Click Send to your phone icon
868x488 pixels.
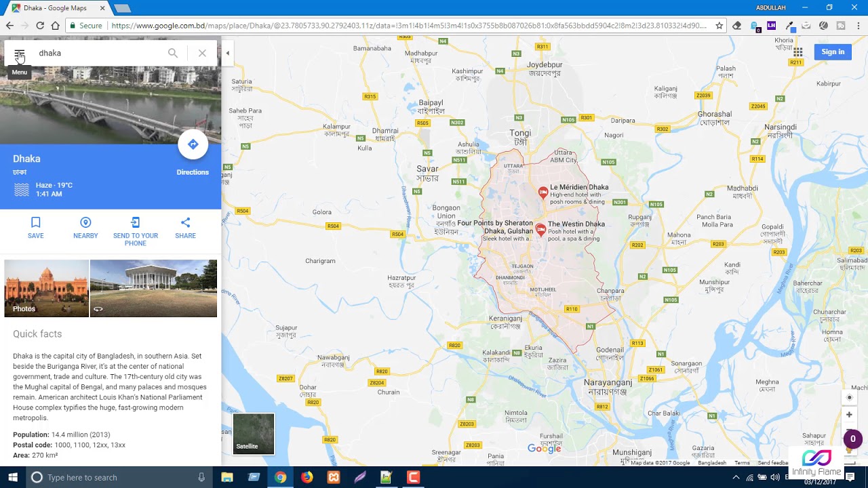click(x=135, y=222)
